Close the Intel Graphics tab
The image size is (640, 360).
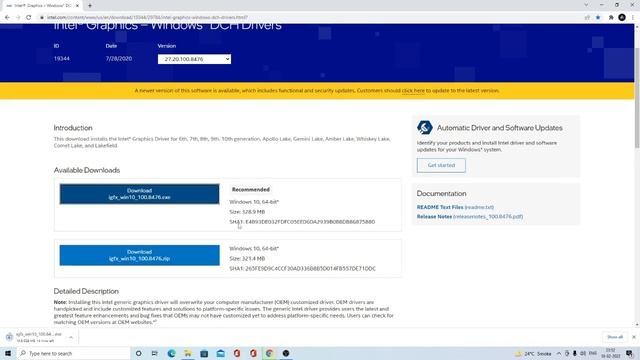(77, 6)
